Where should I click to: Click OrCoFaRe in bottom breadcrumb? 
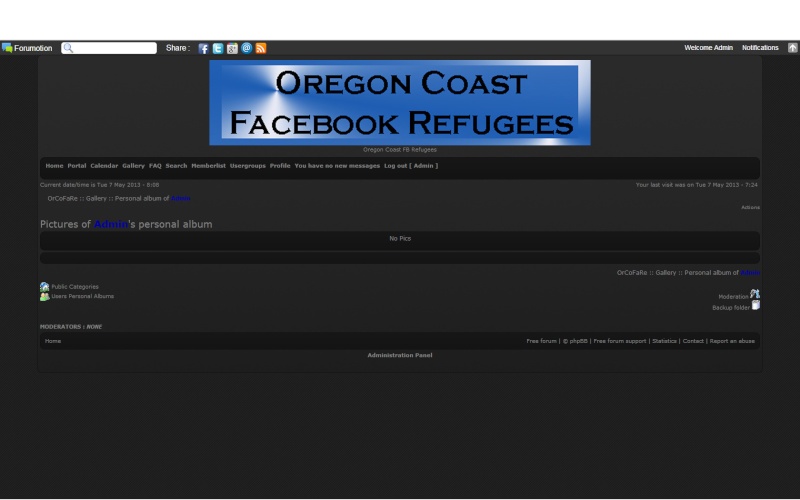632,273
